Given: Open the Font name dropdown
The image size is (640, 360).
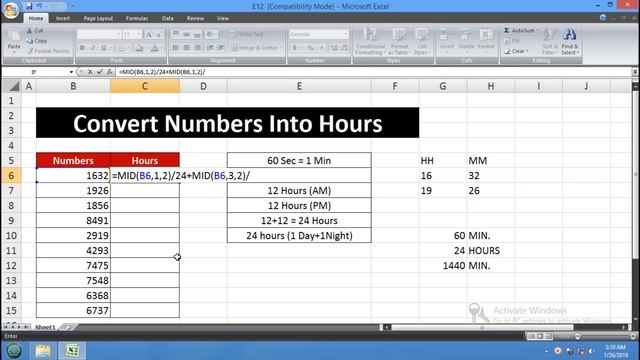Looking at the screenshot, I should coord(119,35).
